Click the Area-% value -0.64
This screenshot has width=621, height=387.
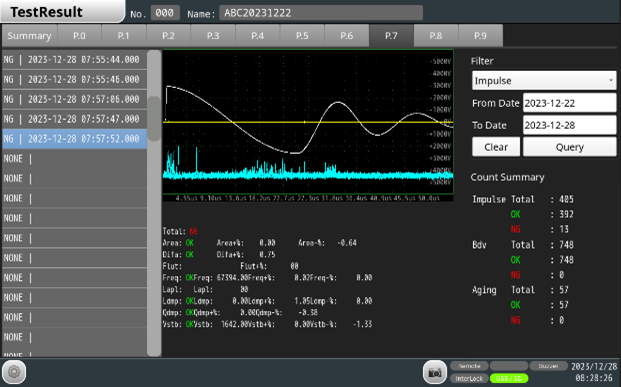(347, 243)
